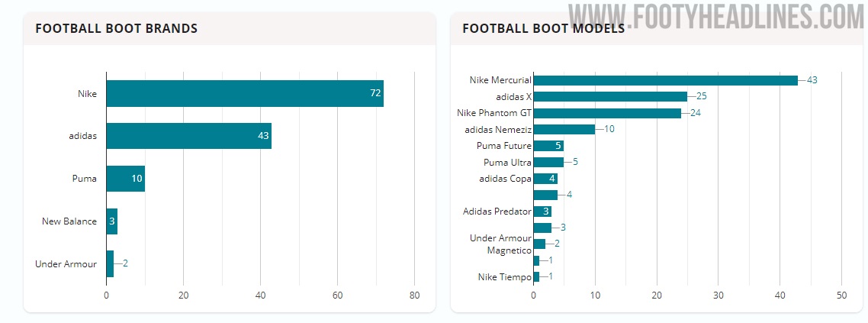Select the Adidas Predator model bar
Viewport: 868px width, 323px height.
[542, 212]
